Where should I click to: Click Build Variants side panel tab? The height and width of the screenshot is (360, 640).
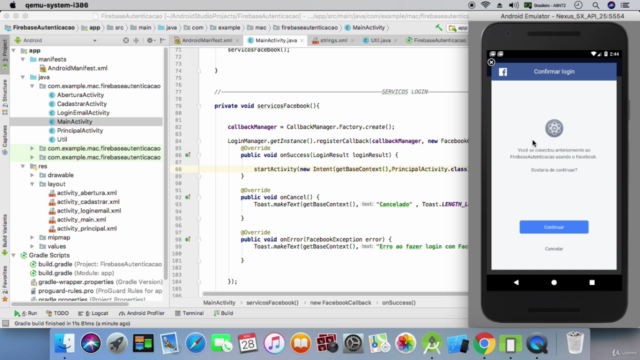4,235
